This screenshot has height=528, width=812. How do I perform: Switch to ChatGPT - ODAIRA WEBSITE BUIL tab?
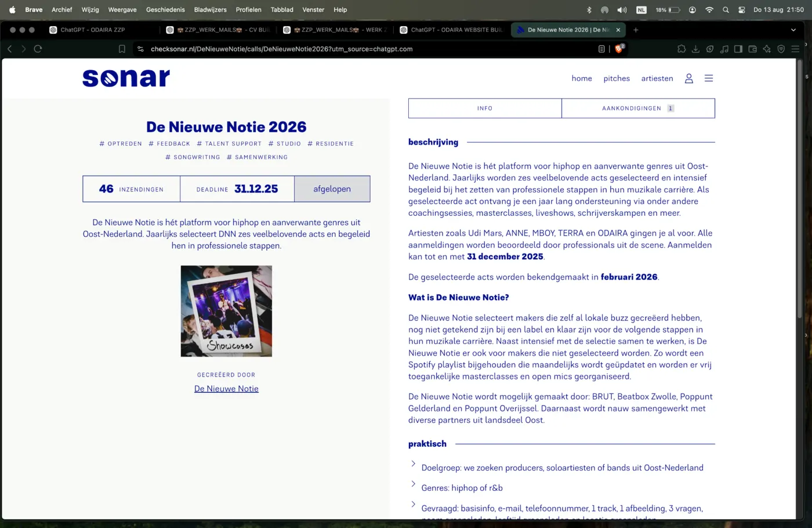click(452, 30)
